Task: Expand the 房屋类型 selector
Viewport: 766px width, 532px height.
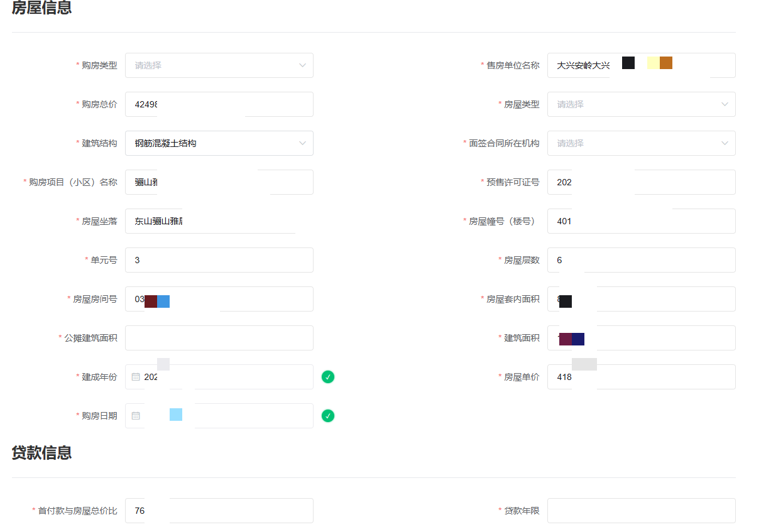Action: tap(642, 104)
